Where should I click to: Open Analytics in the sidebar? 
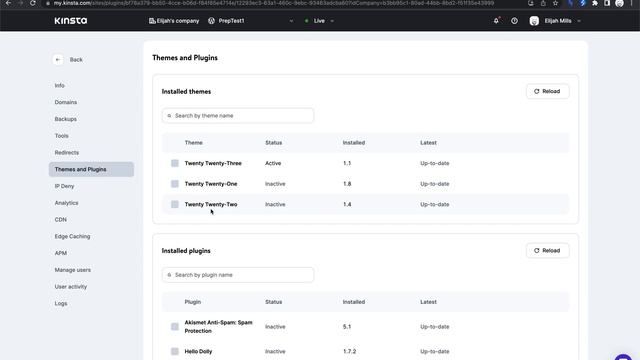pyautogui.click(x=66, y=203)
